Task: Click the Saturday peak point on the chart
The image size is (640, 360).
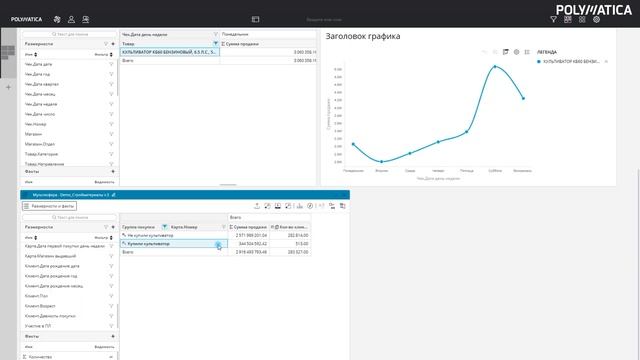Action: [495, 66]
